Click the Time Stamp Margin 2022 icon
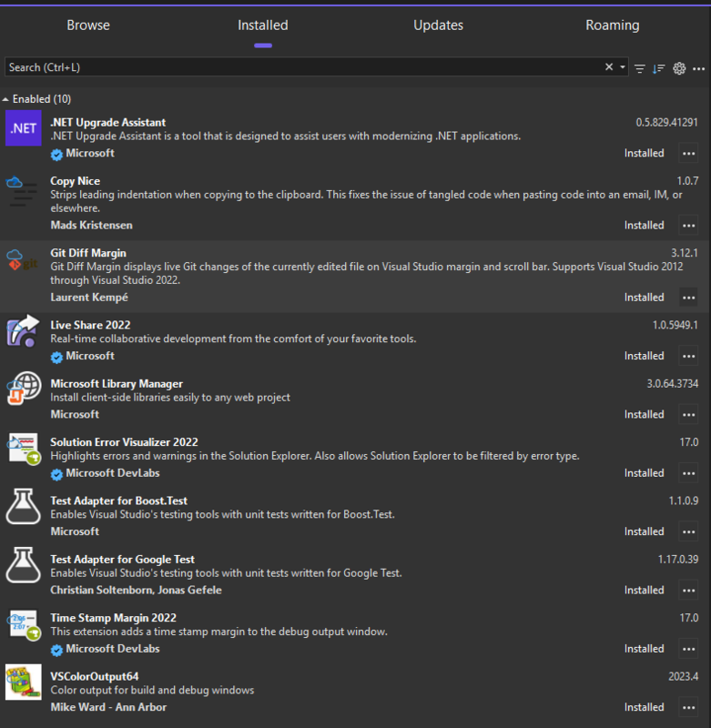Image resolution: width=711 pixels, height=728 pixels. pyautogui.click(x=24, y=625)
